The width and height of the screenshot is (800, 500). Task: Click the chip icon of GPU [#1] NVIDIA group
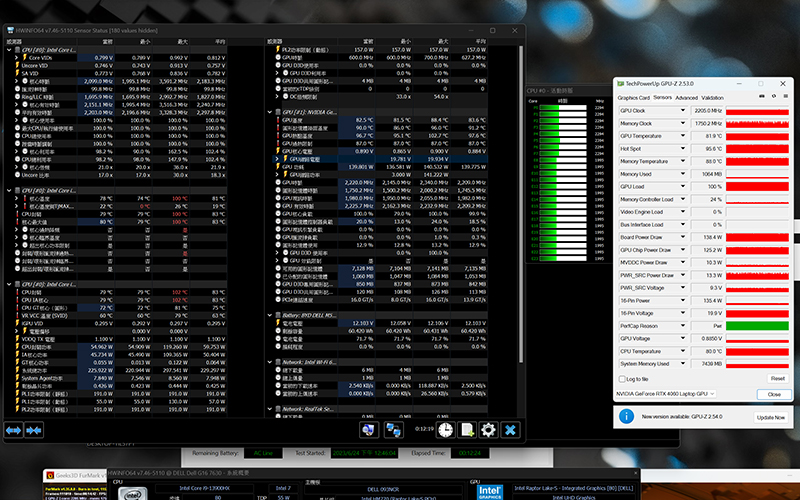point(278,112)
